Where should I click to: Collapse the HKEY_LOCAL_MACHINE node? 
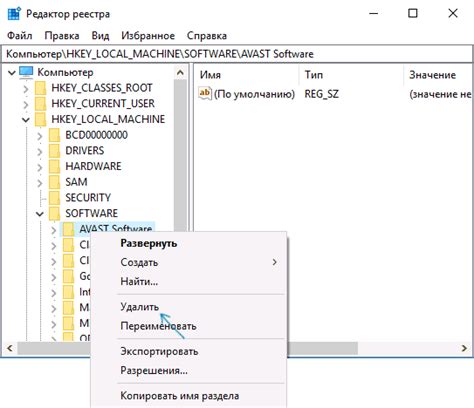click(26, 120)
